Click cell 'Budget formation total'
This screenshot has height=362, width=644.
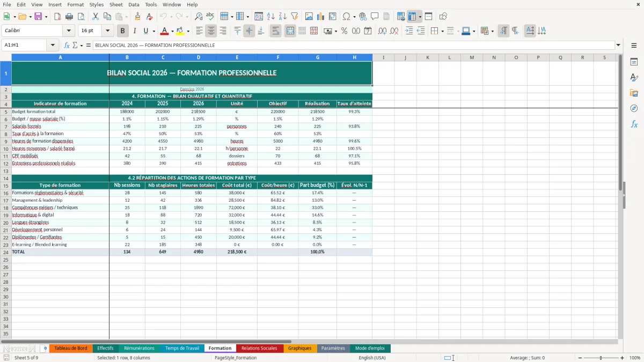click(x=60, y=112)
